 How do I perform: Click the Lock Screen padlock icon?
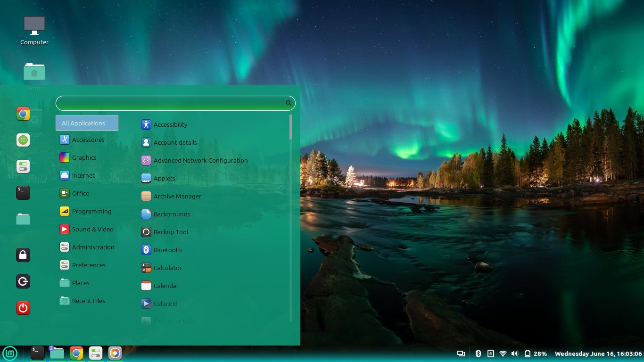click(x=23, y=255)
